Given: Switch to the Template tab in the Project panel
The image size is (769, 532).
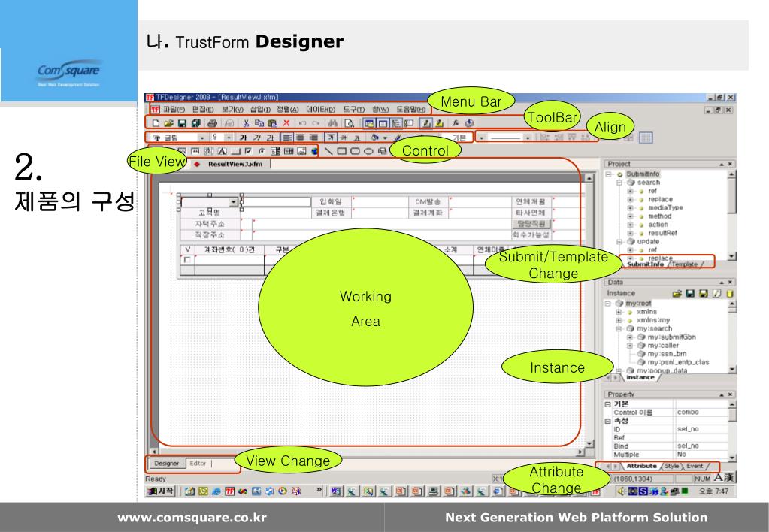Looking at the screenshot, I should tap(684, 264).
